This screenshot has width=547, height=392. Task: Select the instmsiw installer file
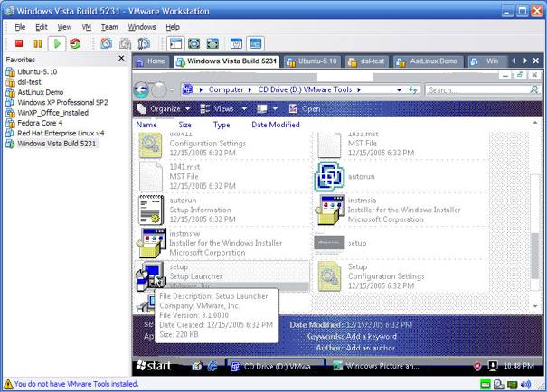point(222,243)
